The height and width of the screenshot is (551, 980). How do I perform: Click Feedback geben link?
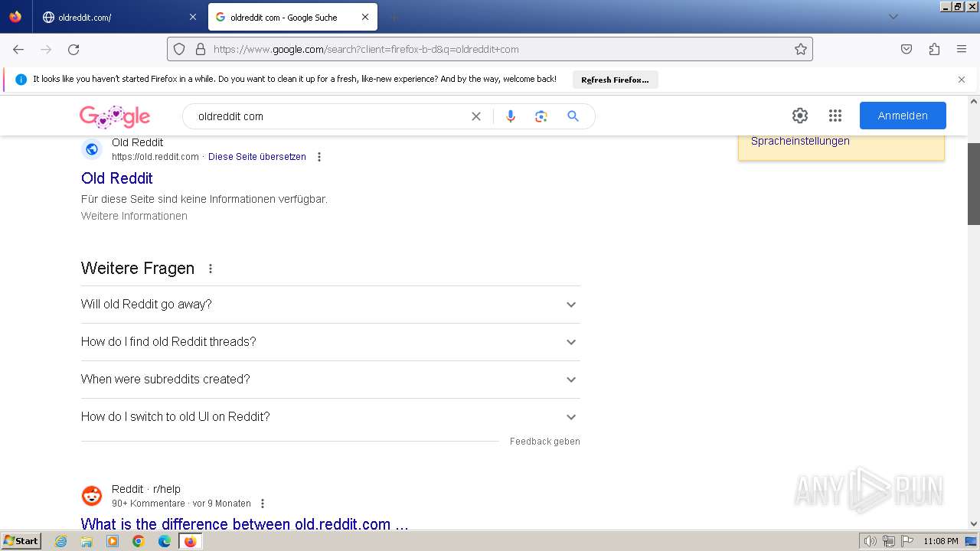coord(545,442)
